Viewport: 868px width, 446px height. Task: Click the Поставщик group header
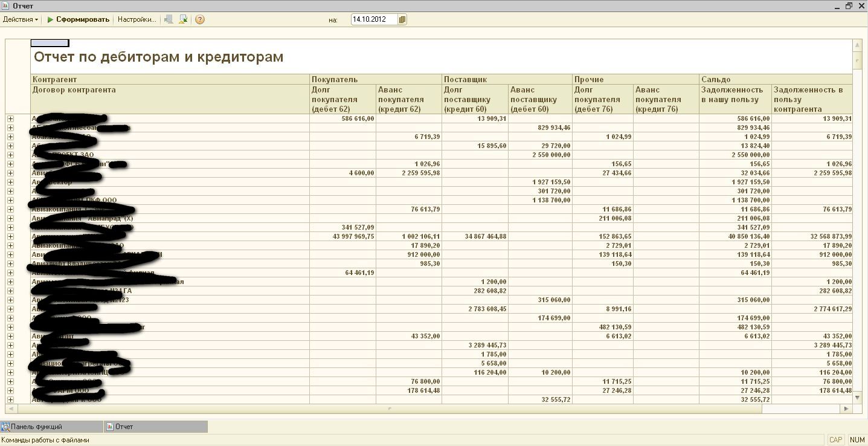(507, 79)
